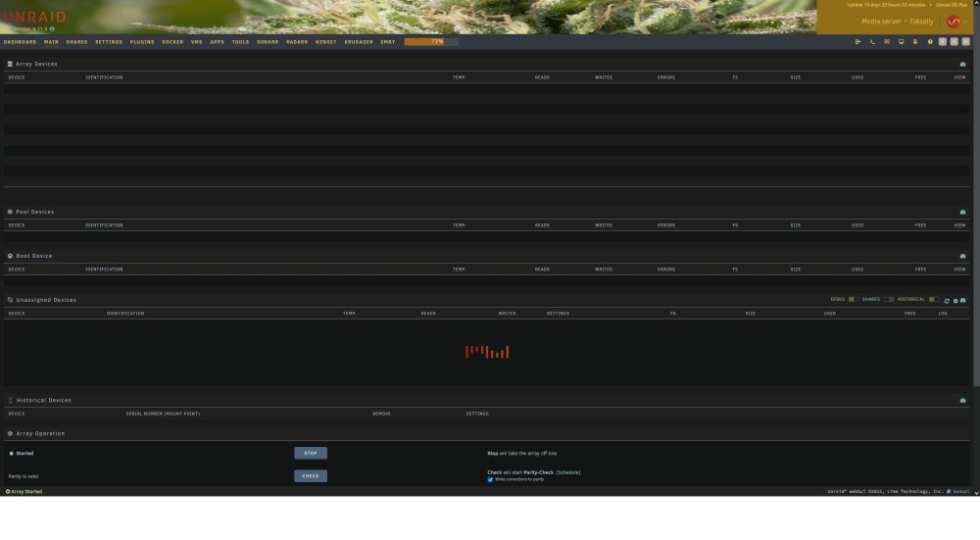The width and height of the screenshot is (980, 540).
Task: Open the SONARR menu tab
Action: pyautogui.click(x=268, y=42)
